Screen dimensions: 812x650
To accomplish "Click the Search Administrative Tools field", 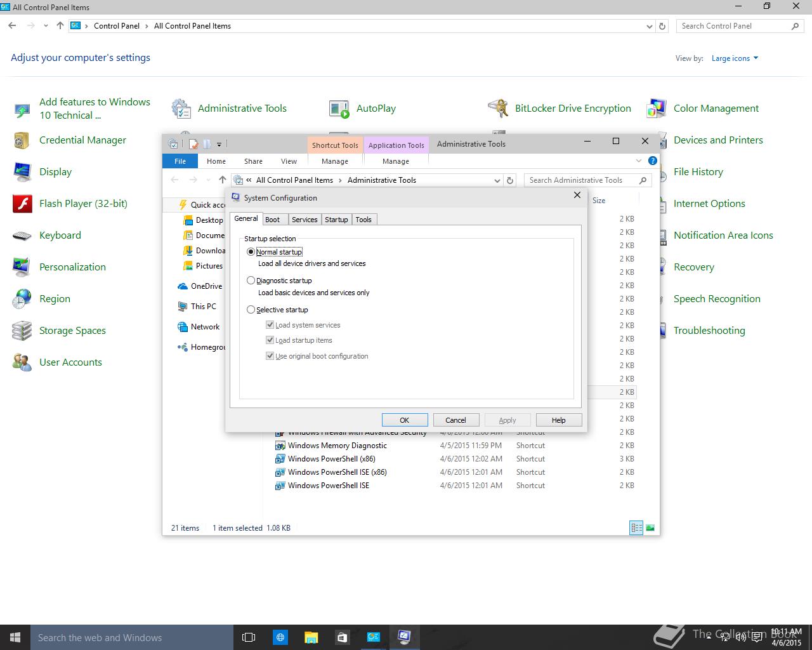I will (588, 180).
